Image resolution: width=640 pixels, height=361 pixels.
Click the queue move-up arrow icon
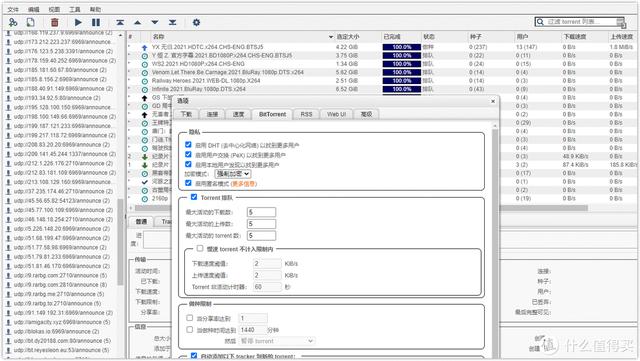pyautogui.click(x=138, y=22)
